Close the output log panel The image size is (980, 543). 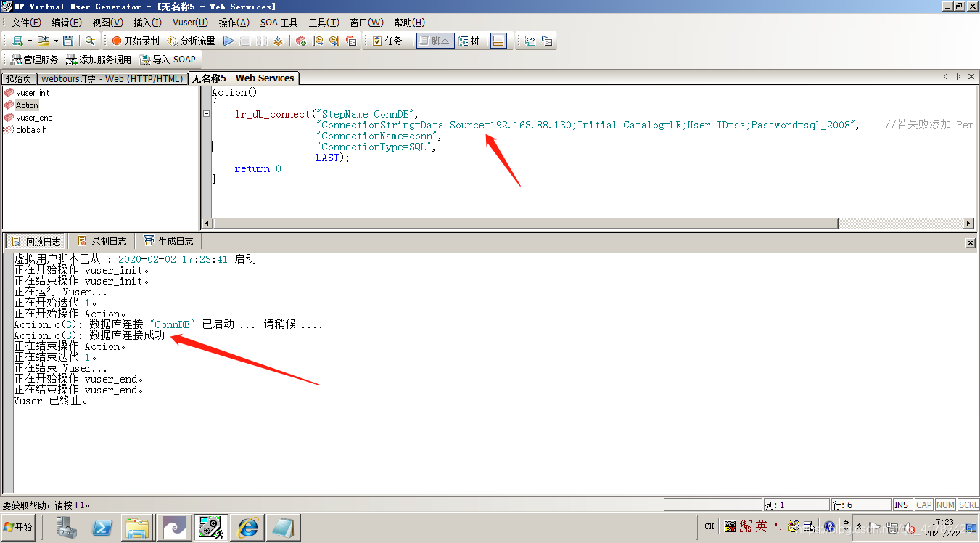971,242
